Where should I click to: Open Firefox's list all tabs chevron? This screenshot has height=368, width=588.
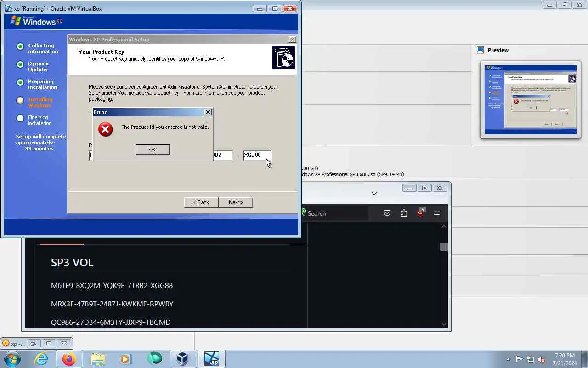[x=374, y=194]
